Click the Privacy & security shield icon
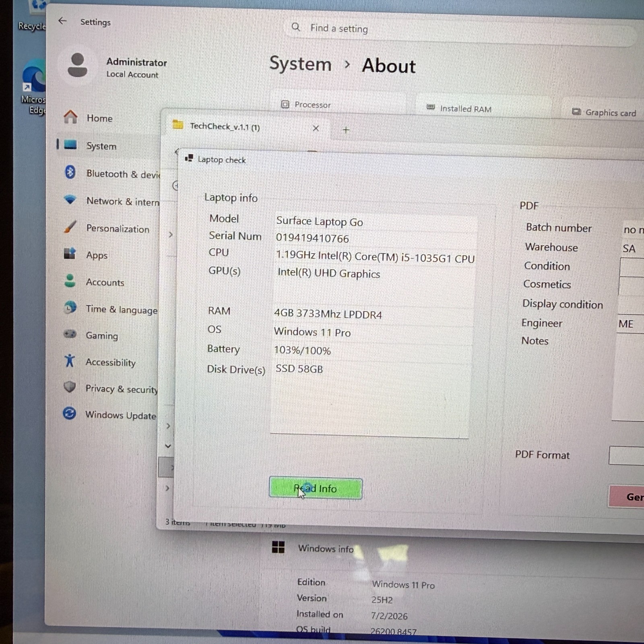Image resolution: width=644 pixels, height=644 pixels. coord(70,387)
